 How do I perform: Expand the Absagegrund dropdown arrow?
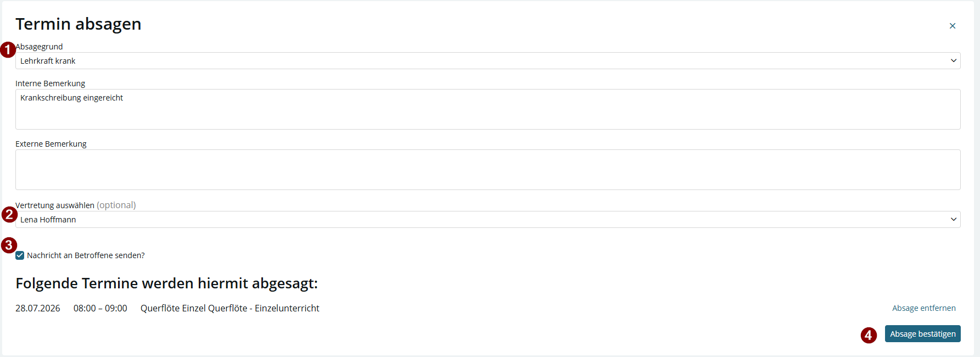point(954,61)
